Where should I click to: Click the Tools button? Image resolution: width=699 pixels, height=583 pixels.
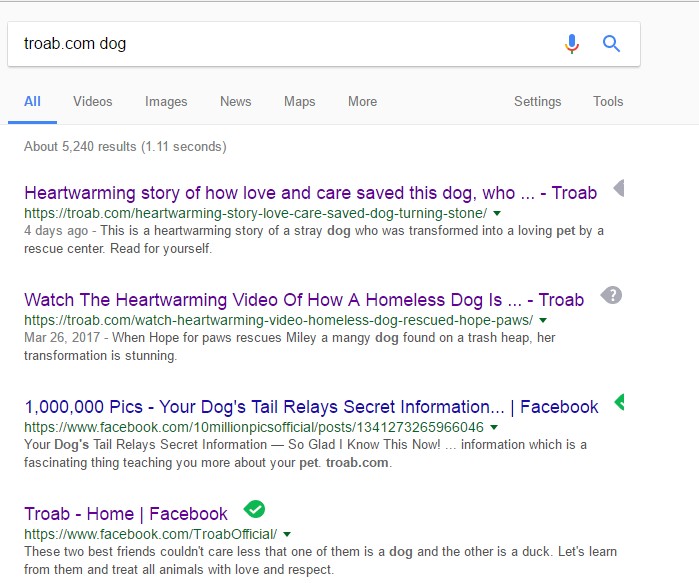tap(608, 102)
